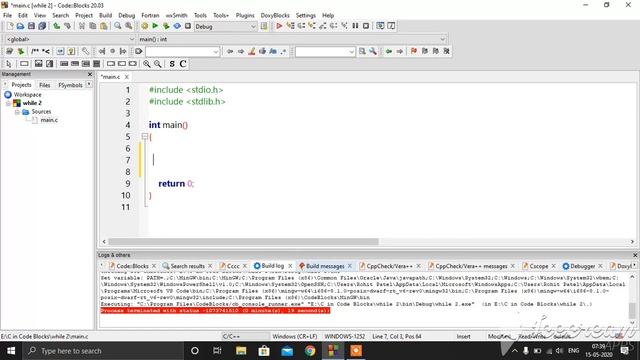Collapse the Sources folder node

(x=17, y=112)
